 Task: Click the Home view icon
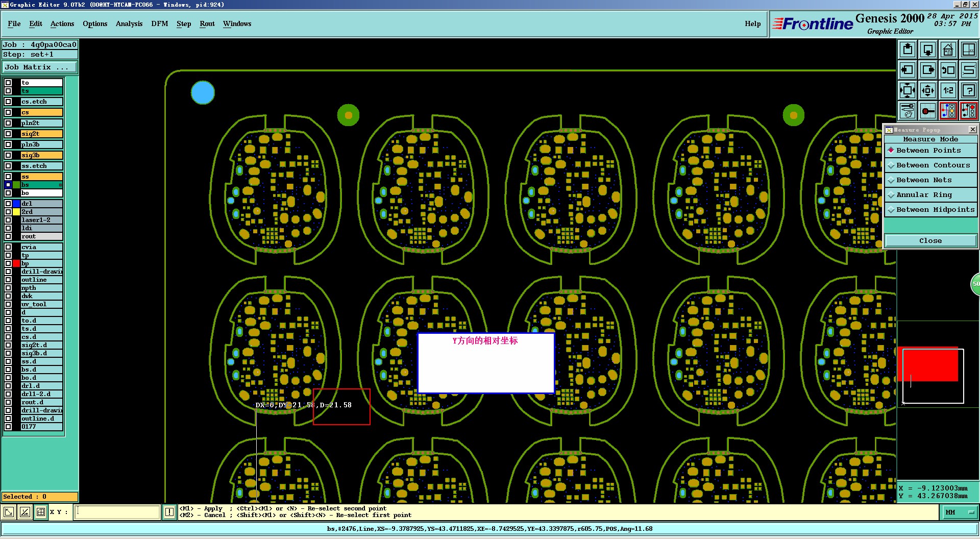(x=948, y=50)
